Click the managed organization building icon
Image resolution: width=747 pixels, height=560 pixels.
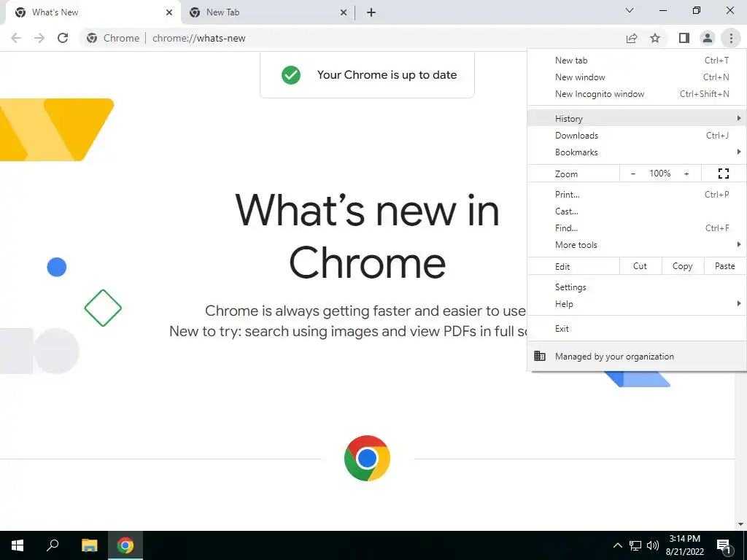pyautogui.click(x=540, y=356)
